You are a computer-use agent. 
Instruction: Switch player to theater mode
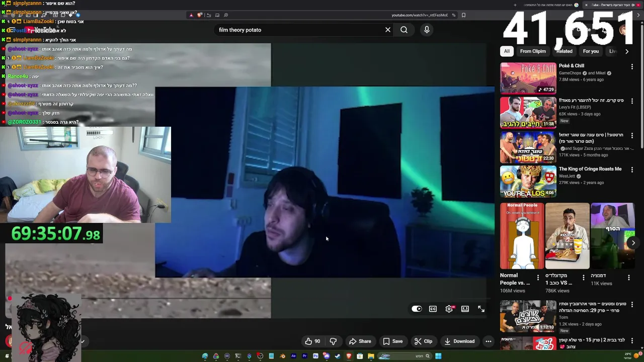point(465,309)
